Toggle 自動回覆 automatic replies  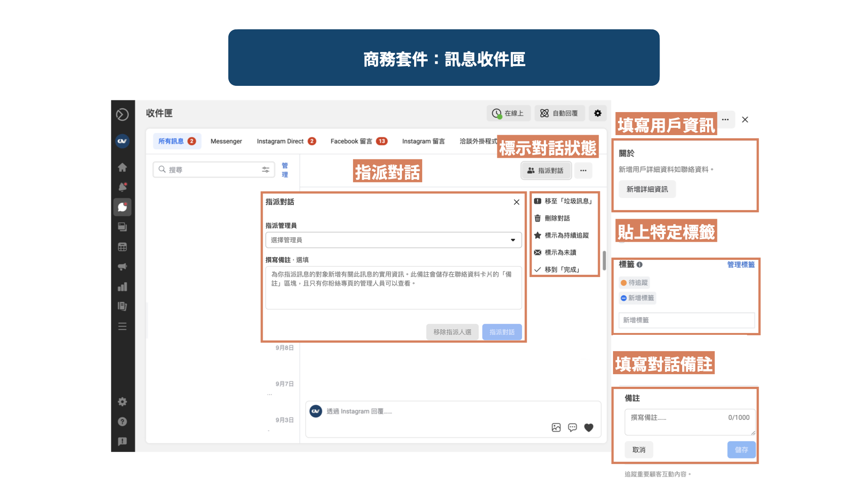coord(559,113)
